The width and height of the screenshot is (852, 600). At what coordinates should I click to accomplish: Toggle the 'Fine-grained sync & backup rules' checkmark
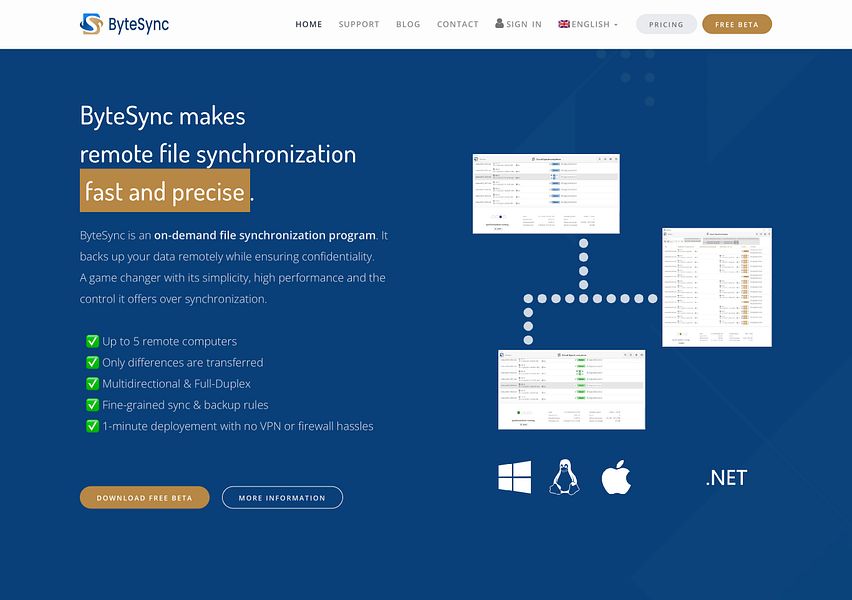click(x=92, y=404)
